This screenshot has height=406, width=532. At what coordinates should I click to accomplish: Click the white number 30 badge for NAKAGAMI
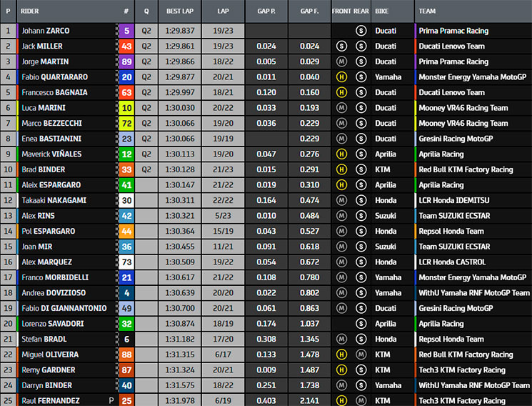coord(126,200)
